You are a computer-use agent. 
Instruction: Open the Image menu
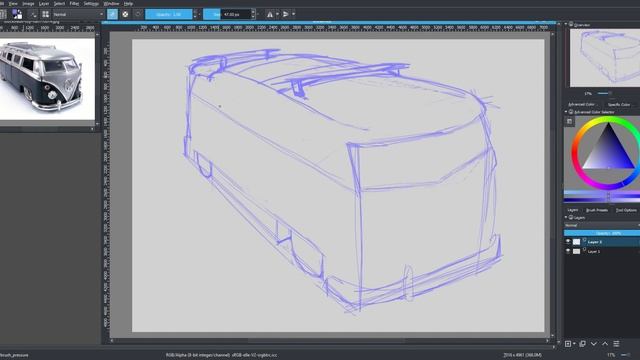28,3
